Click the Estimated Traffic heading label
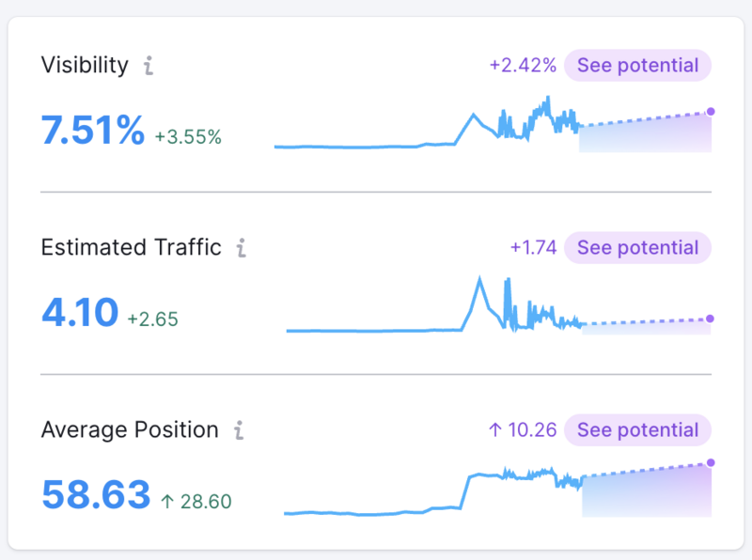This screenshot has width=752, height=560. click(131, 248)
